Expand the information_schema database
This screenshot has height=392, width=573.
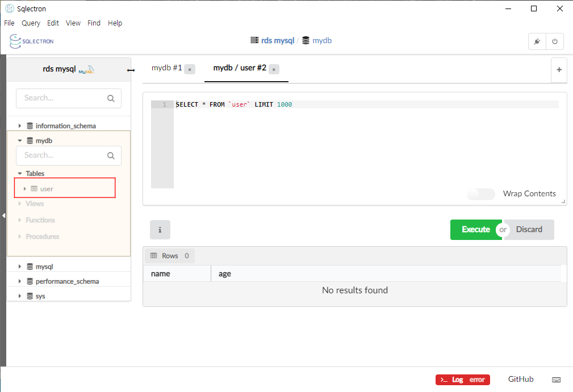click(x=20, y=126)
